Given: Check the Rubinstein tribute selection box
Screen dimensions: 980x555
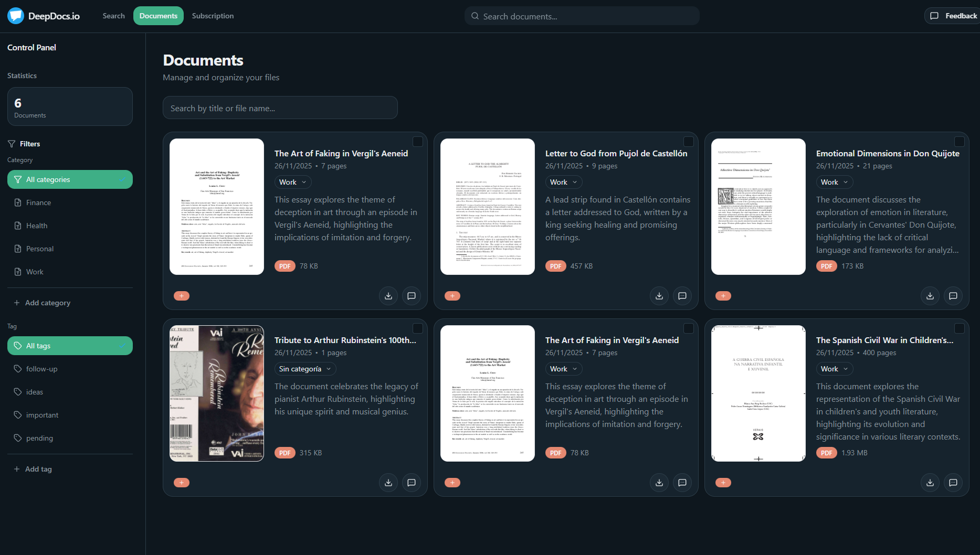Looking at the screenshot, I should 418,328.
